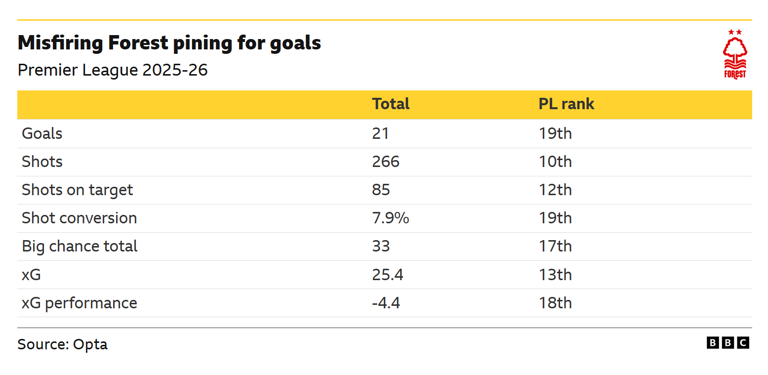The width and height of the screenshot is (768, 375).
Task: Click the Shot conversion value 7.9%
Action: (390, 218)
